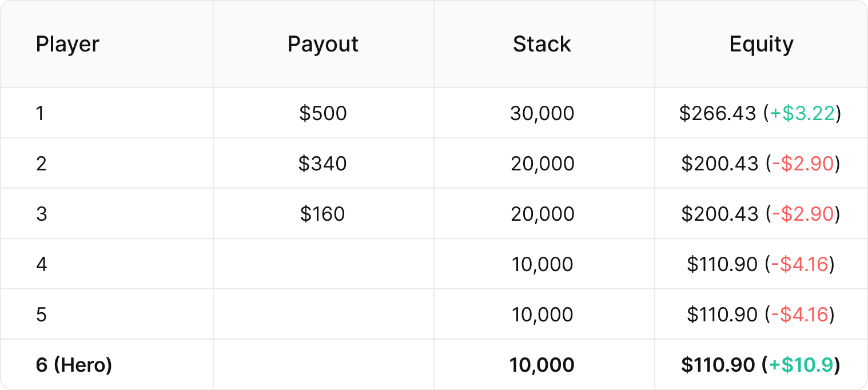The height and width of the screenshot is (390, 868).
Task: Select the player 5 row label
Action: [41, 315]
